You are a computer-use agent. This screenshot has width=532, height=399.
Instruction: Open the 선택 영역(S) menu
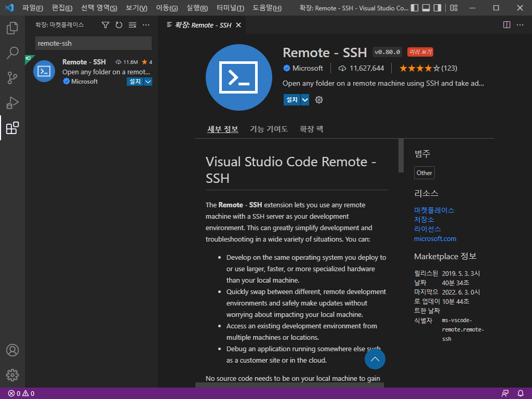coord(99,8)
